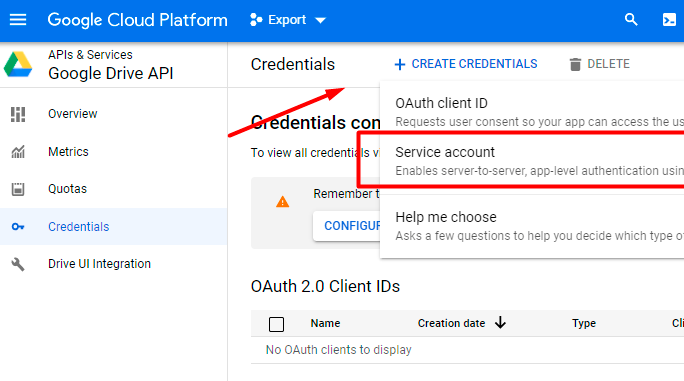This screenshot has height=381, width=684.
Task: Click the OAuth 2.0 Client IDs heading
Action: coord(325,287)
